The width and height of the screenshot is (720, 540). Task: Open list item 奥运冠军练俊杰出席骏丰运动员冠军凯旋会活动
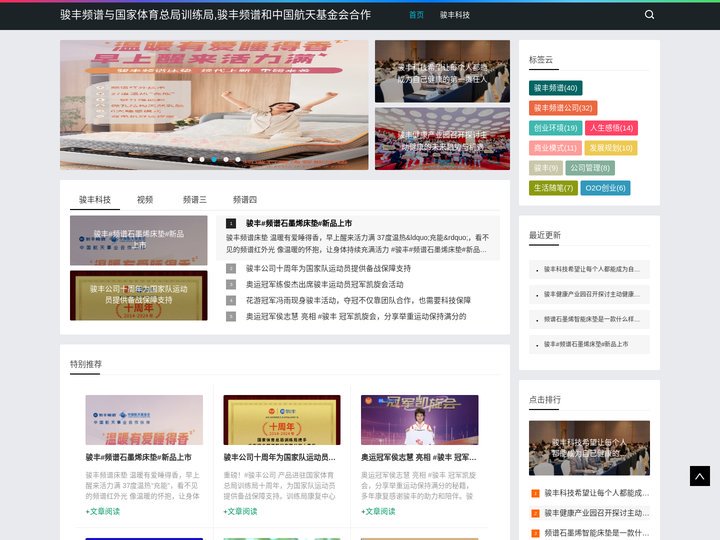click(x=325, y=284)
